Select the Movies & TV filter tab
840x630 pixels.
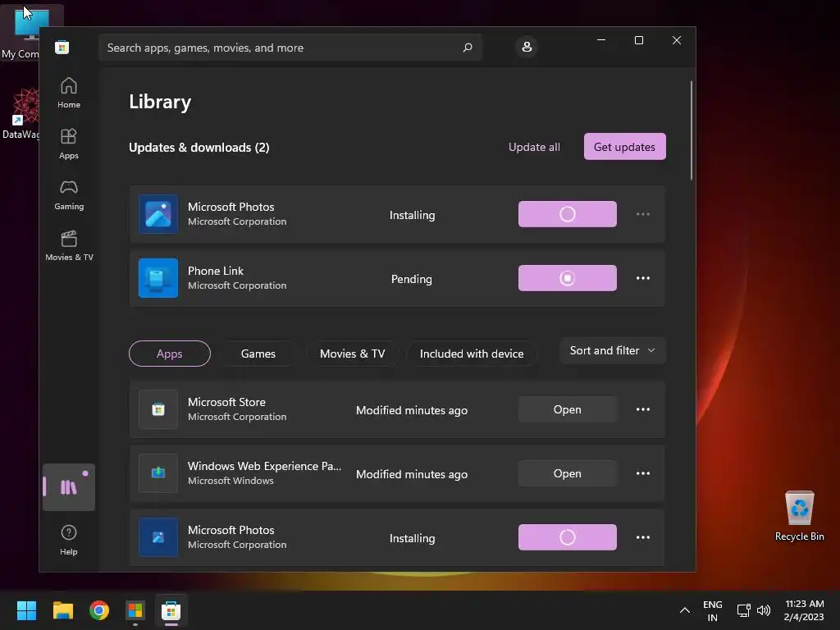(x=353, y=354)
